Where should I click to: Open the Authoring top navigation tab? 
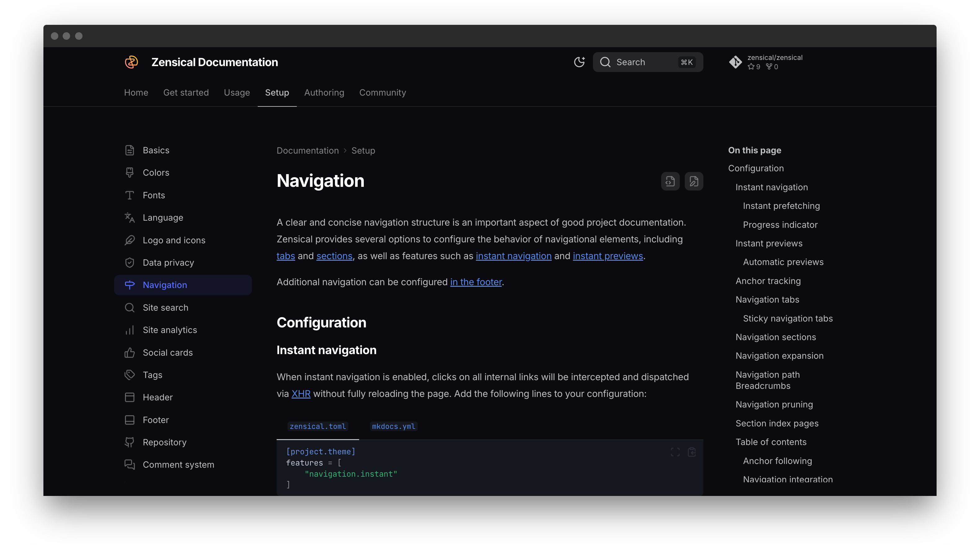pyautogui.click(x=324, y=93)
